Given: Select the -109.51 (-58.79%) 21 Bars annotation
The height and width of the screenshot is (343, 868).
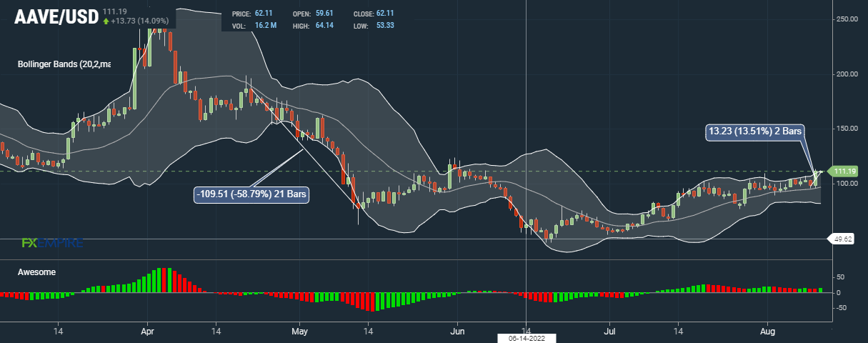Looking at the screenshot, I should pos(251,194).
